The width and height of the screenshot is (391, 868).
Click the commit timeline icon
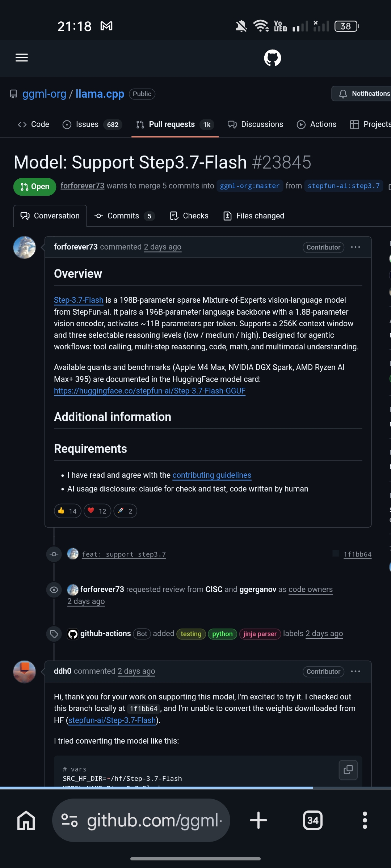(54, 554)
